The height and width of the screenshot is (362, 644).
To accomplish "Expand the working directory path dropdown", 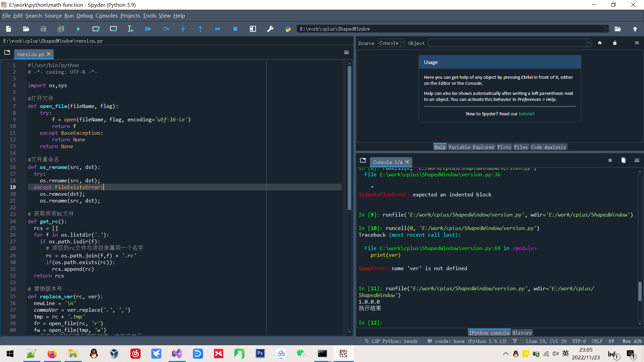I will pyautogui.click(x=606, y=29).
